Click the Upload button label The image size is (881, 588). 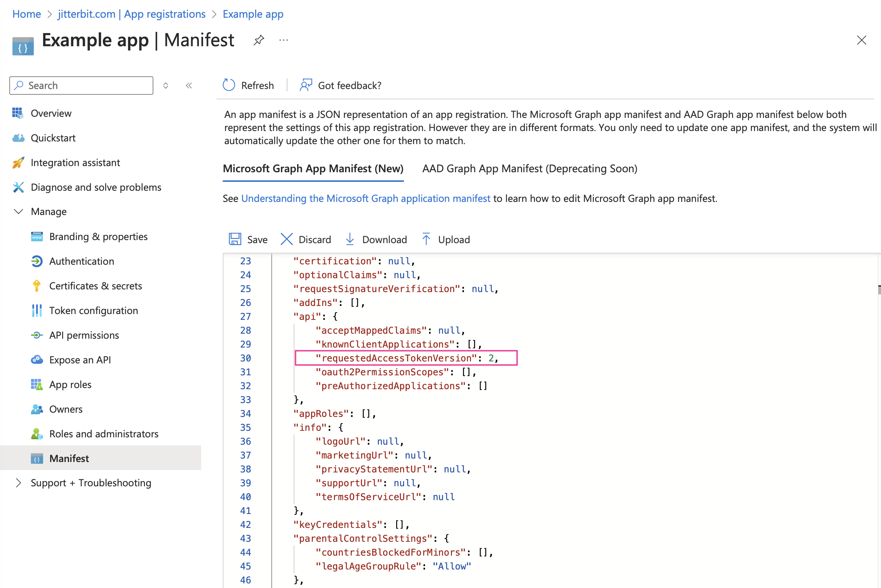coord(454,240)
